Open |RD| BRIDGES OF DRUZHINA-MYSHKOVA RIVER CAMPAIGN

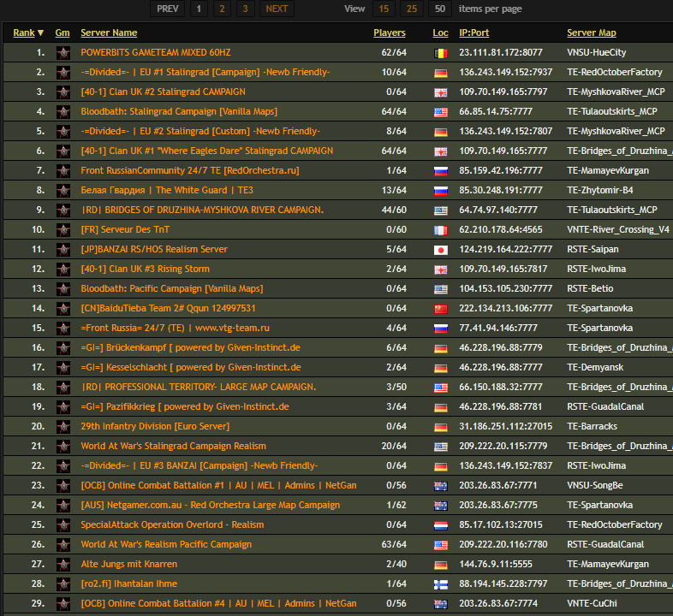click(x=202, y=210)
